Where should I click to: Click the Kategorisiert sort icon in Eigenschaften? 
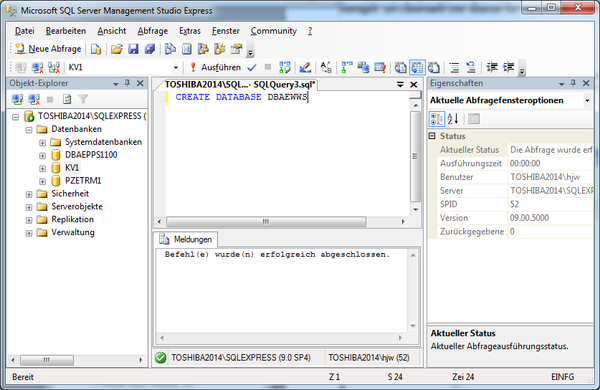(x=437, y=119)
